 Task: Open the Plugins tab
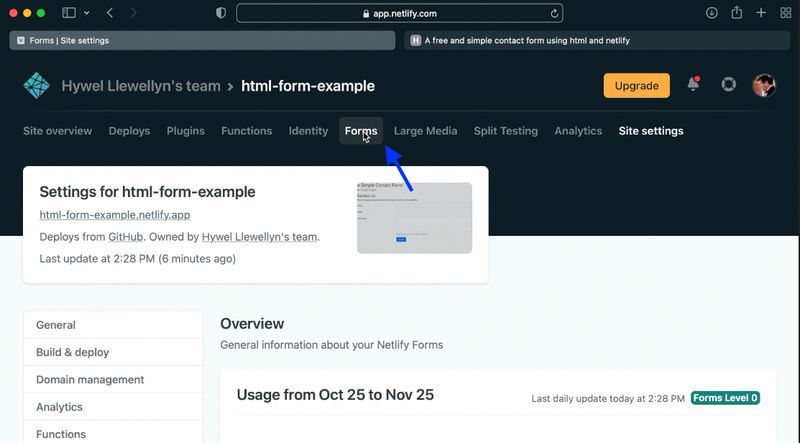(x=185, y=131)
